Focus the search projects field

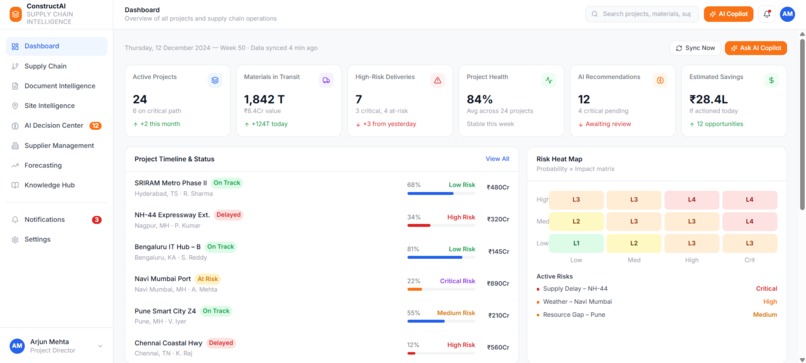(x=642, y=14)
